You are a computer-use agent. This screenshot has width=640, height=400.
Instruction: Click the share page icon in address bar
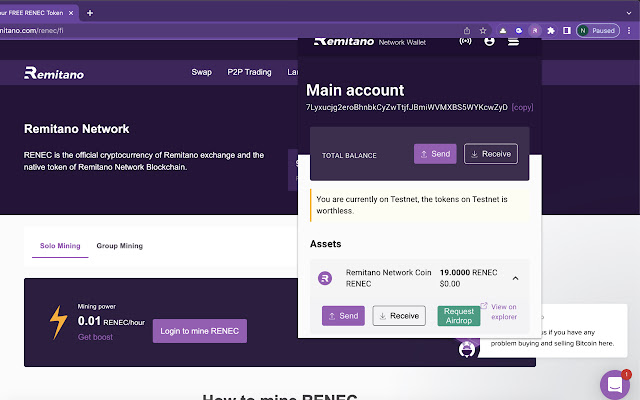[467, 31]
